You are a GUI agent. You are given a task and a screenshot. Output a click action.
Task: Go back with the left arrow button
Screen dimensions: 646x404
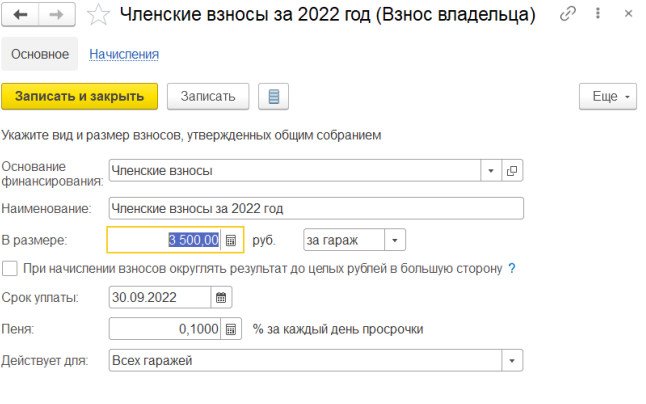coord(20,14)
